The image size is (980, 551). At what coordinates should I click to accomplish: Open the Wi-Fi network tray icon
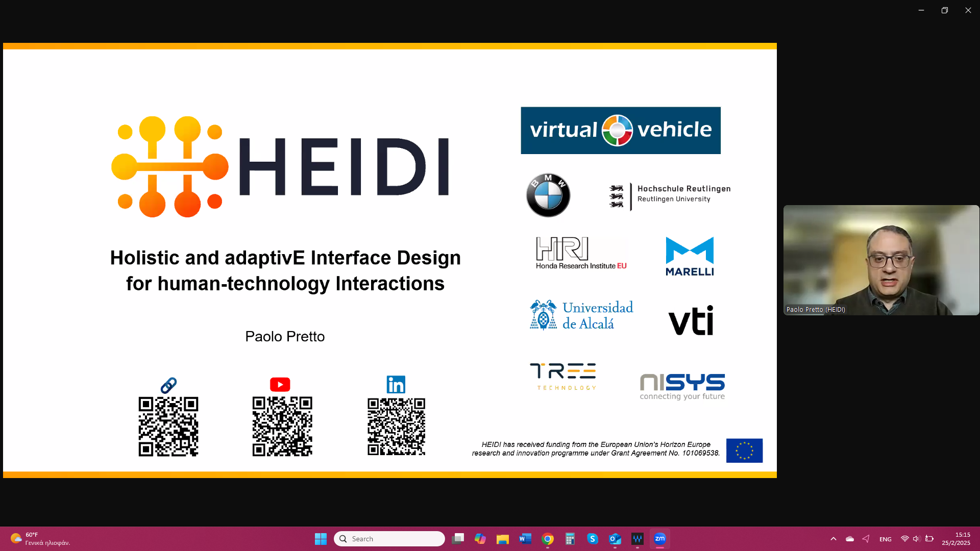point(904,539)
